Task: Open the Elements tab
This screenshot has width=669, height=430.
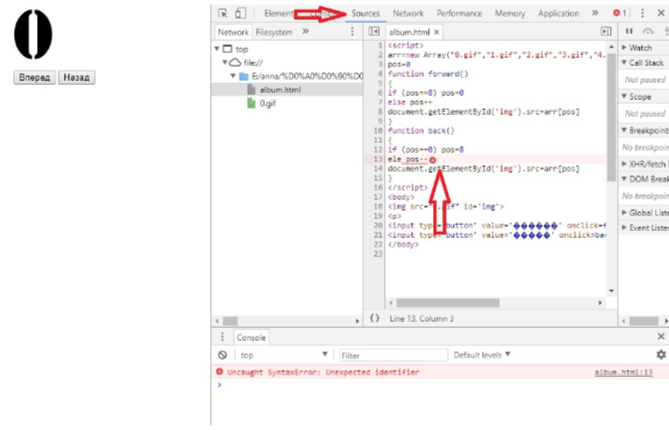Action: pos(279,14)
